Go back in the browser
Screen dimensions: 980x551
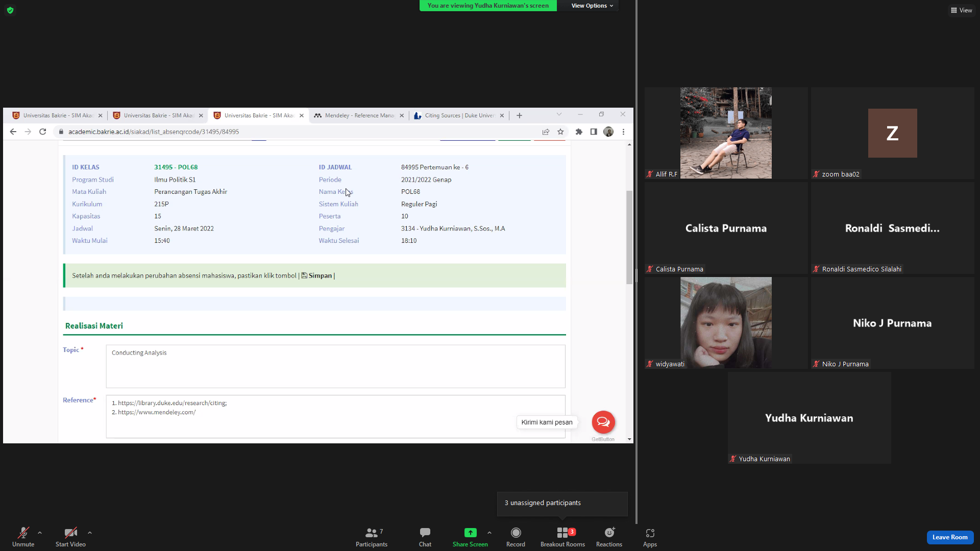[x=13, y=132]
